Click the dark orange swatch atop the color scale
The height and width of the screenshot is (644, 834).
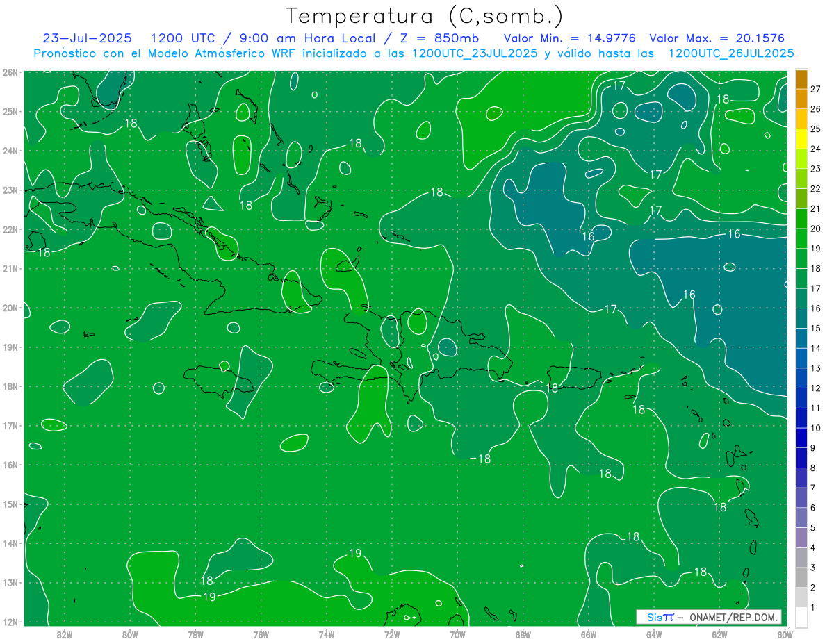(x=801, y=79)
